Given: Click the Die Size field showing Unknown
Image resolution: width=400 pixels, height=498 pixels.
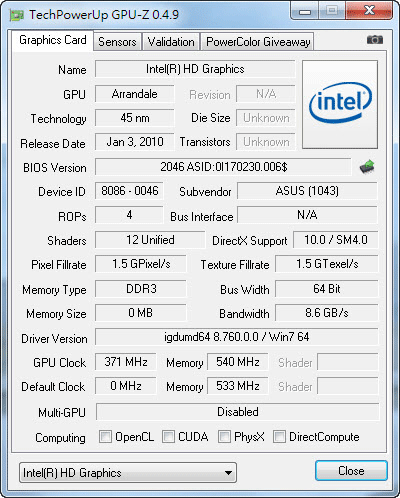Looking at the screenshot, I should [266, 118].
